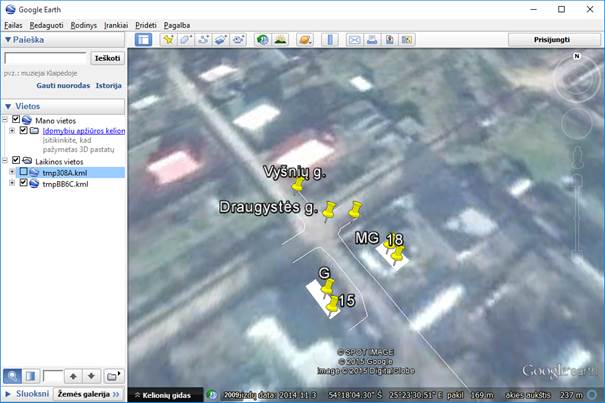
Task: Click the Print toolbar icon
Action: click(x=372, y=40)
